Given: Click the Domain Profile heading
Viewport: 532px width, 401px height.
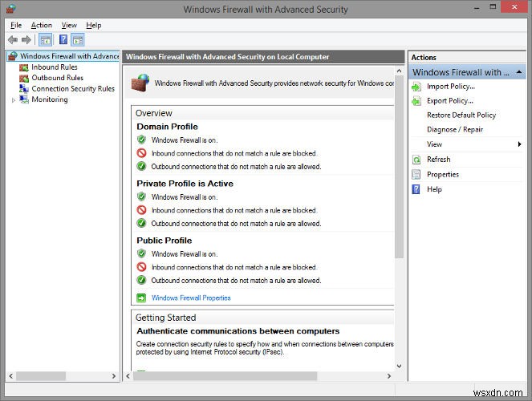Looking at the screenshot, I should (167, 127).
